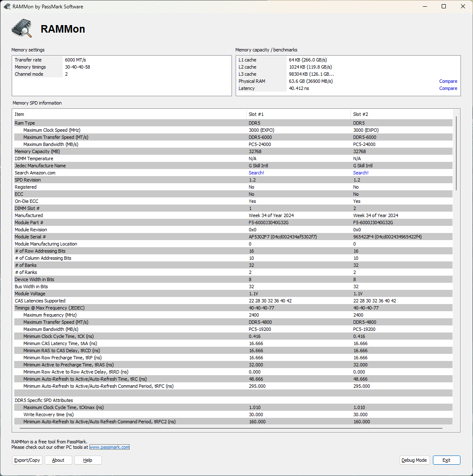Select the # of Ranks row
The width and height of the screenshot is (473, 476).
(x=233, y=272)
